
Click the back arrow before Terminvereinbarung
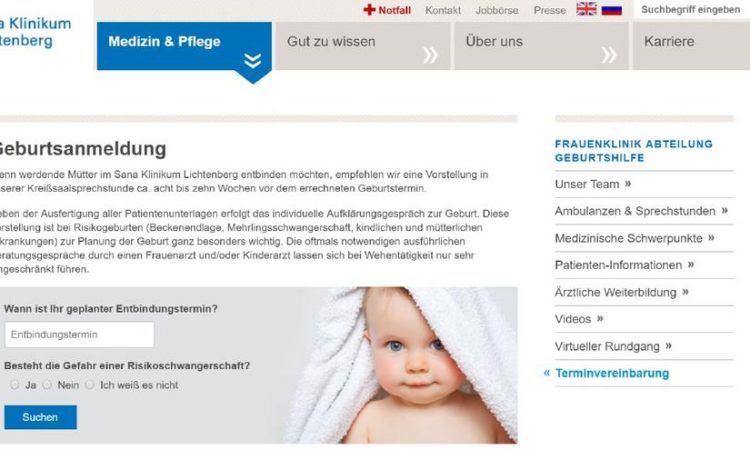[547, 373]
